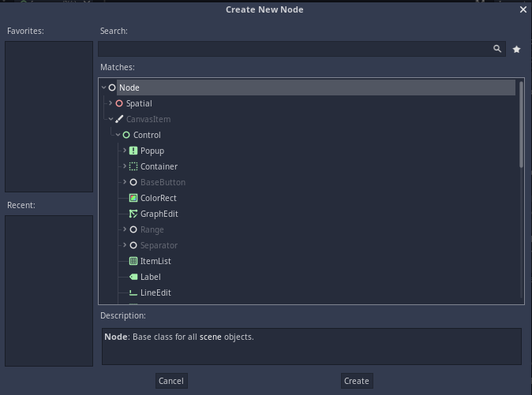Expand the Range branch
The image size is (532, 395).
click(125, 229)
